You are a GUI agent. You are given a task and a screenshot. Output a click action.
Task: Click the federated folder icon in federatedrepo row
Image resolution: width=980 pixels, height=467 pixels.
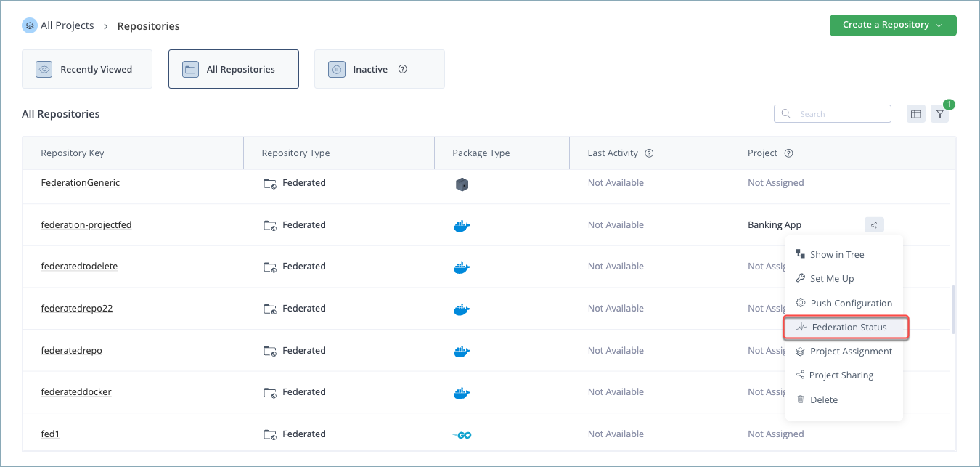(x=270, y=352)
